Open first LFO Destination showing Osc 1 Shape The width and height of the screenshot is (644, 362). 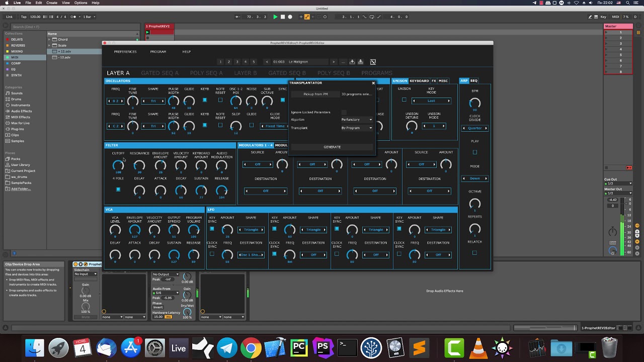tap(251, 255)
